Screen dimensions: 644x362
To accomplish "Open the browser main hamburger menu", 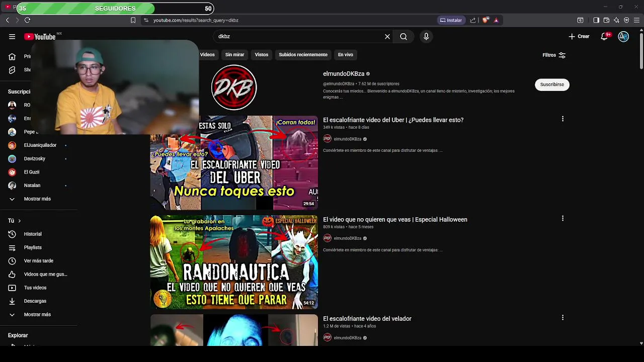I will pos(637,20).
